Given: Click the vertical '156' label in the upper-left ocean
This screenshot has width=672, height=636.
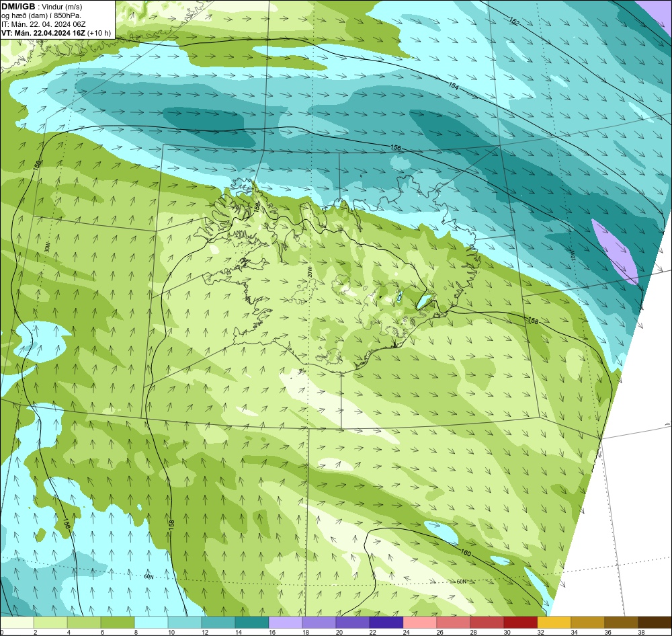Looking at the screenshot, I should 37,165.
